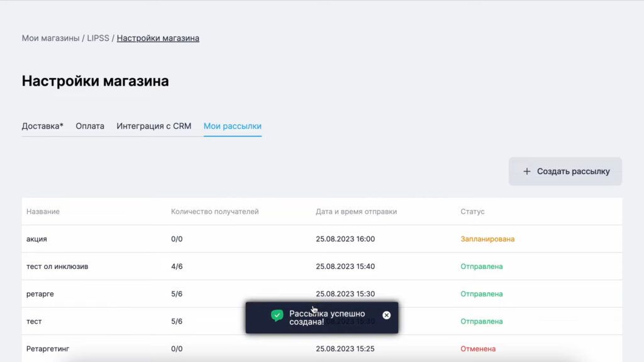644x362 pixels.
Task: Click date 25.08.2023 16:00
Action: pyautogui.click(x=345, y=239)
